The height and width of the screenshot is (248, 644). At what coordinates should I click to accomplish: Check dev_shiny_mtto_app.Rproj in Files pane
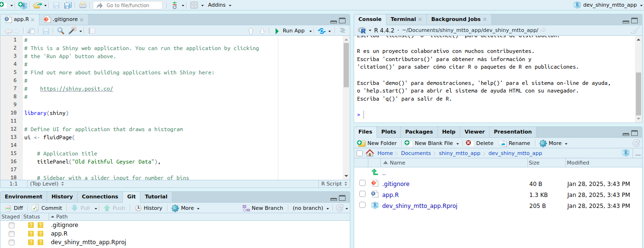[363, 206]
